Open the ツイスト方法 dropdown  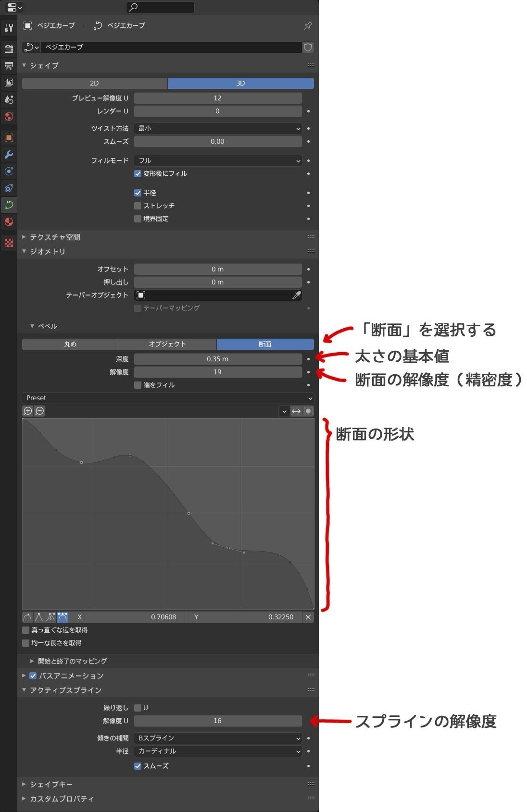pyautogui.click(x=218, y=128)
